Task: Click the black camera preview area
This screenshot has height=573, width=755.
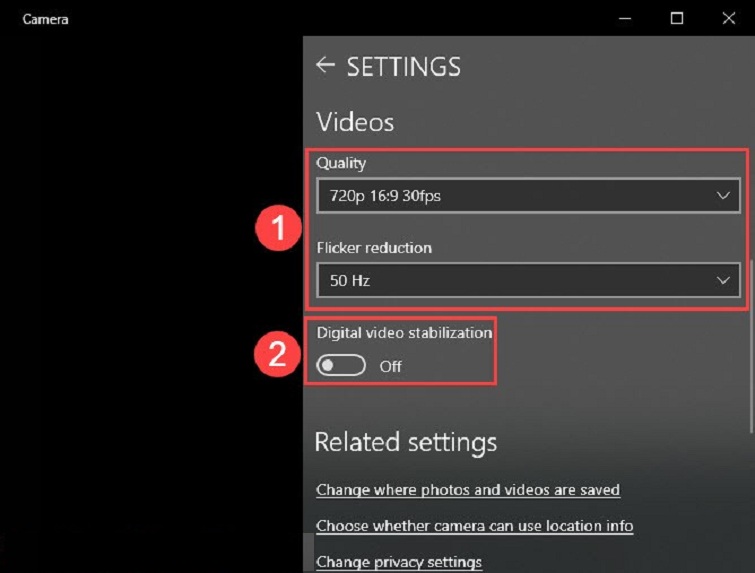Action: pyautogui.click(x=150, y=300)
